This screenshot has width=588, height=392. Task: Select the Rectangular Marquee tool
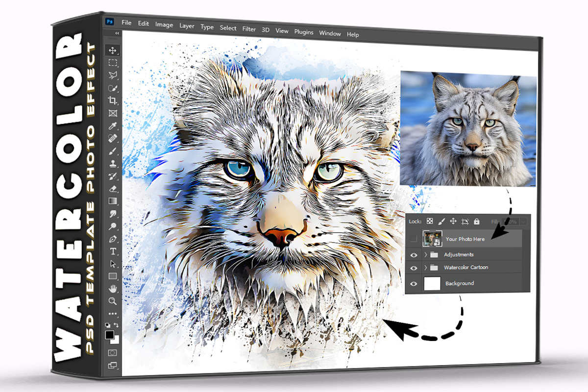click(113, 63)
